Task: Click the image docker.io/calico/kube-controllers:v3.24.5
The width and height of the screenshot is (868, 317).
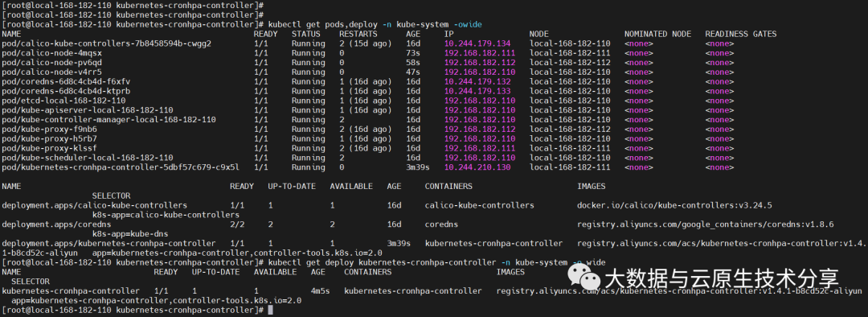Action: [x=674, y=205]
